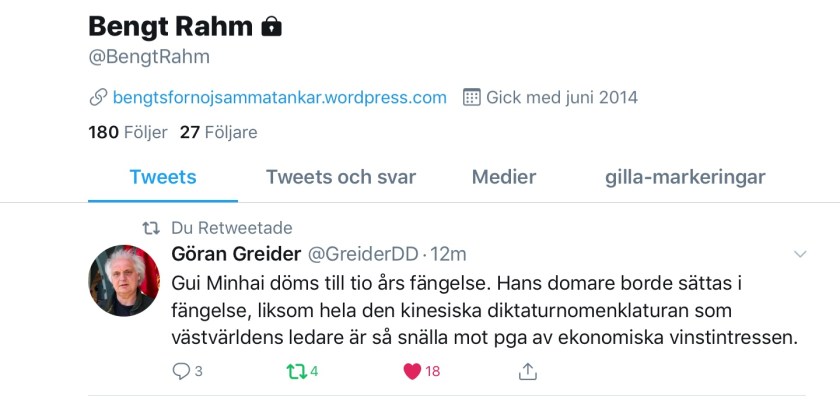Click the calendar joined-date icon
The height and width of the screenshot is (404, 840).
(x=472, y=98)
